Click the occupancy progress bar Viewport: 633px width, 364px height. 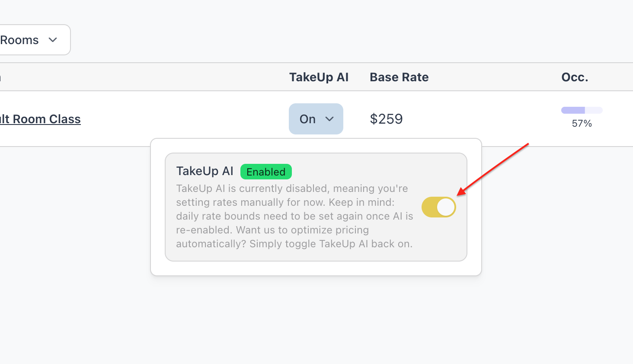(x=582, y=110)
